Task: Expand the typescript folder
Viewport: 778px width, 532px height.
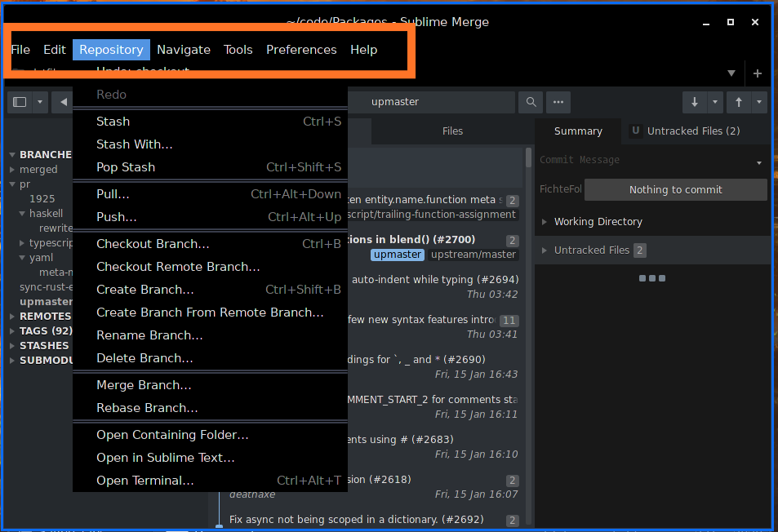Action: (x=22, y=243)
